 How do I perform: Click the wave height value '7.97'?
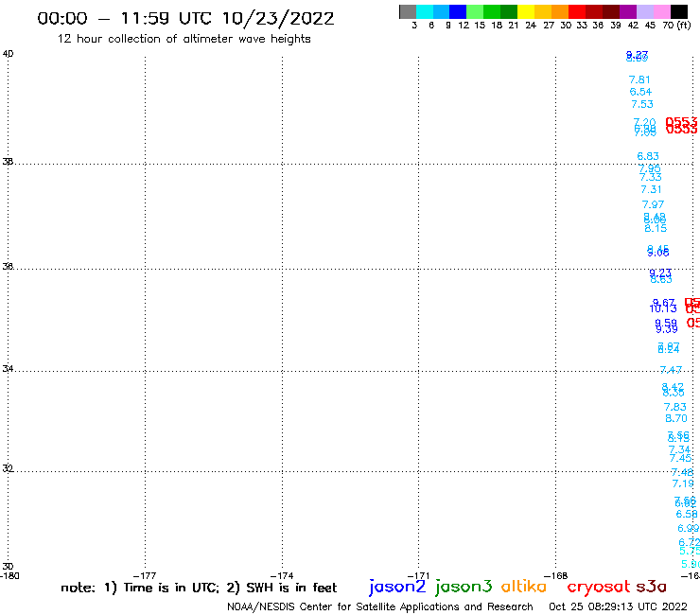653,205
